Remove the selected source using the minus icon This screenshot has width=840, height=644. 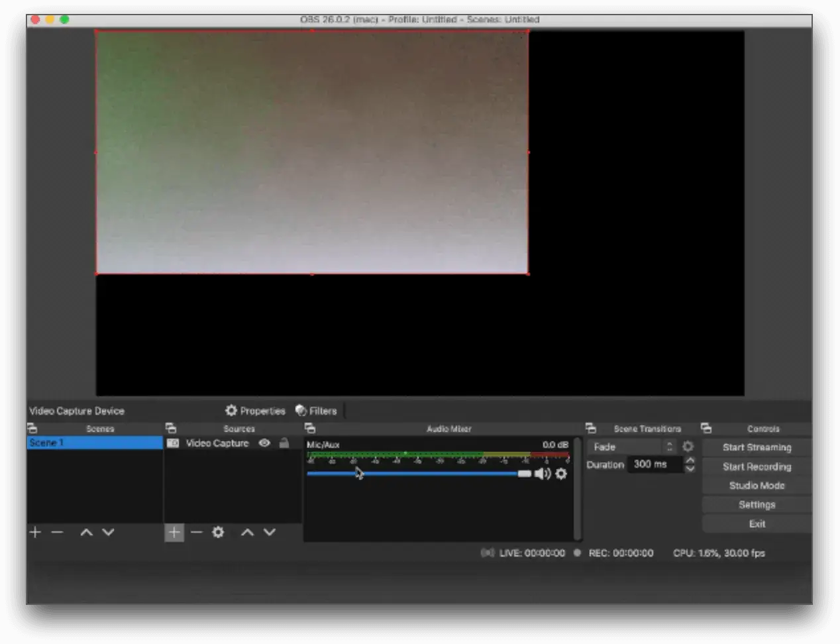(196, 532)
